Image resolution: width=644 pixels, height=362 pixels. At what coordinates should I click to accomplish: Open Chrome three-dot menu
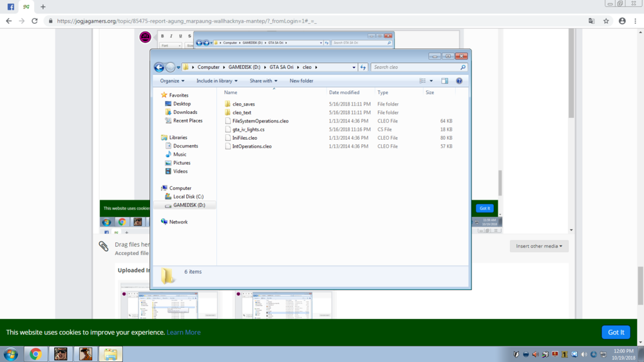tap(636, 21)
